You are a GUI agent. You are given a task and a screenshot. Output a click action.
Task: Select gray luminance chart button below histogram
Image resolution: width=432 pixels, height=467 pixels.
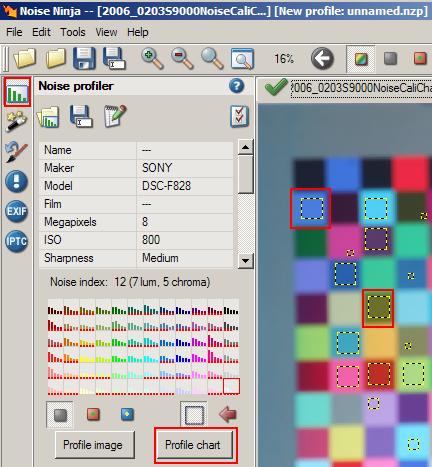(60, 415)
